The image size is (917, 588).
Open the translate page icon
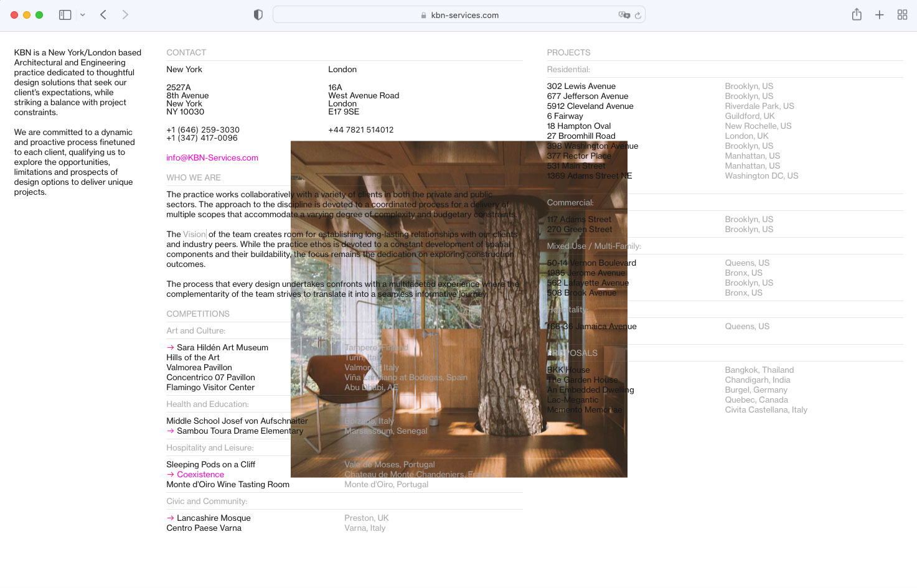coord(624,15)
